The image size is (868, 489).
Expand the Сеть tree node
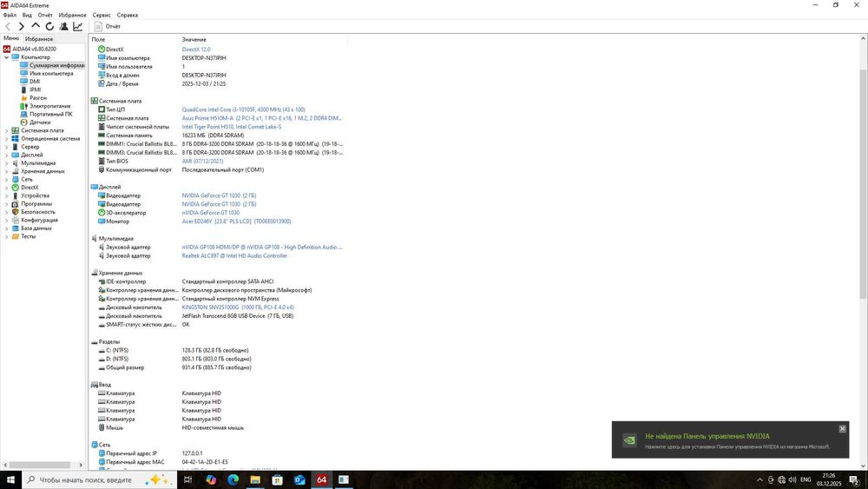click(x=7, y=180)
